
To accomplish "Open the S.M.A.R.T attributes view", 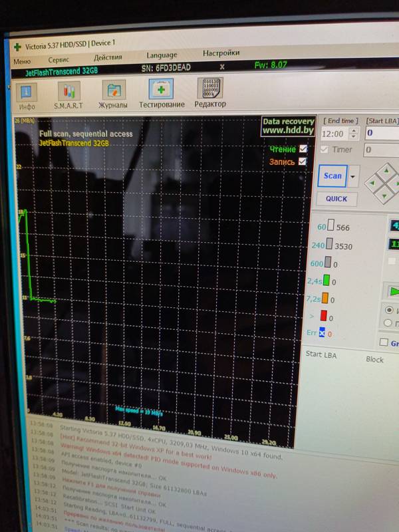I will pyautogui.click(x=69, y=94).
